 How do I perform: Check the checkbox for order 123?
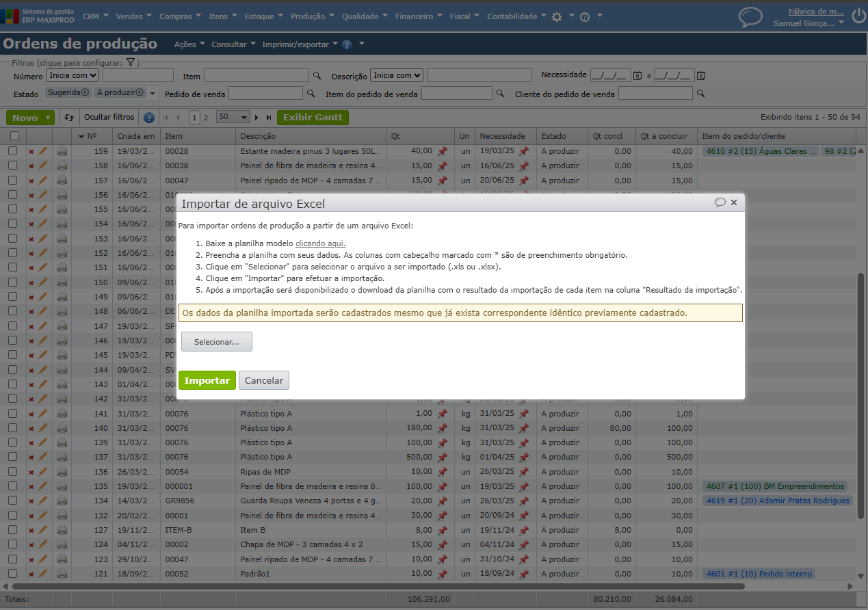tap(14, 559)
